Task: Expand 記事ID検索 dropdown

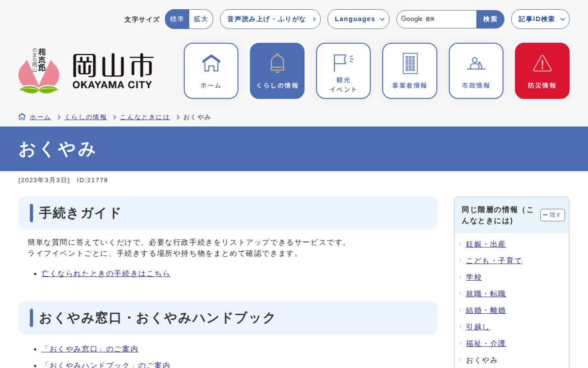Action: click(x=540, y=19)
